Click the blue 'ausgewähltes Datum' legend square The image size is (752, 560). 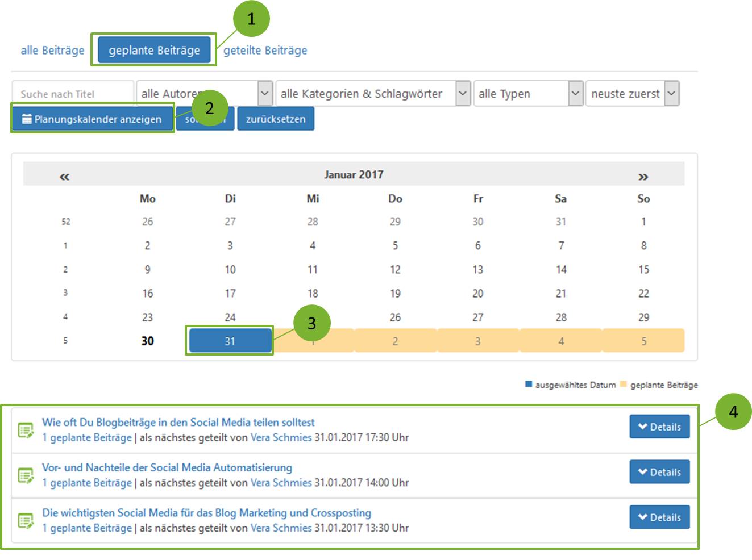[x=529, y=385]
